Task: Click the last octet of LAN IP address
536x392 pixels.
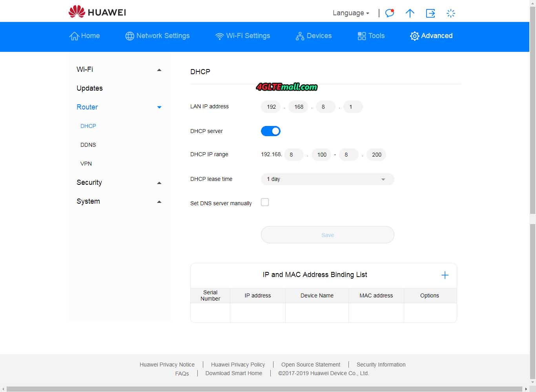Action: pyautogui.click(x=352, y=107)
